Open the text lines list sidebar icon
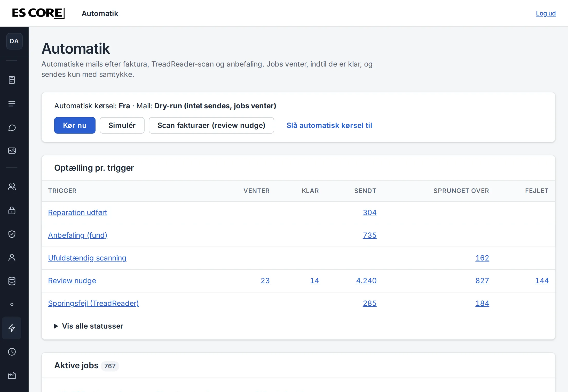 click(x=12, y=104)
